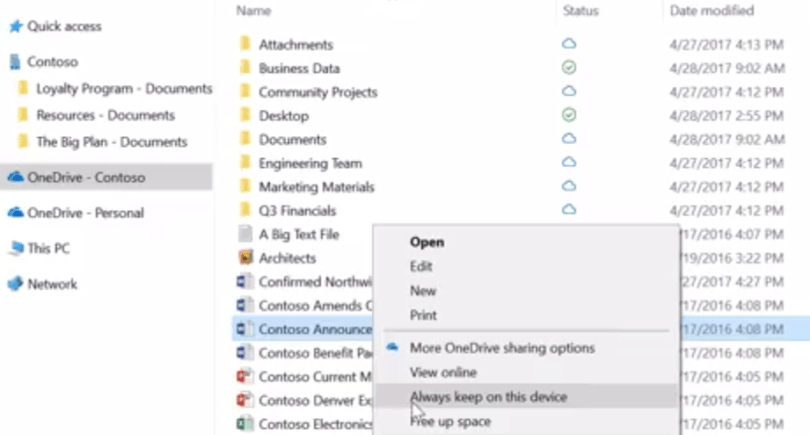Screen dimensions: 810x435
Task: Click the OneDrive cloud icon in context menu
Action: coord(393,347)
